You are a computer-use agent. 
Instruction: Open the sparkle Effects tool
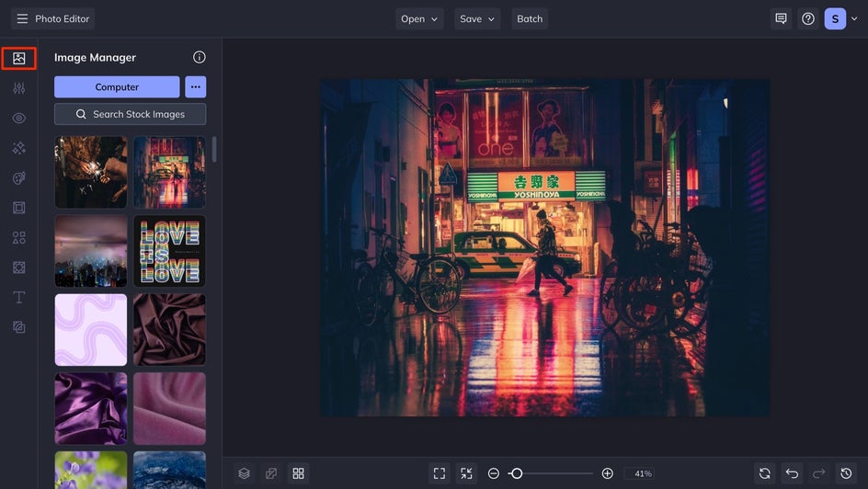18,148
